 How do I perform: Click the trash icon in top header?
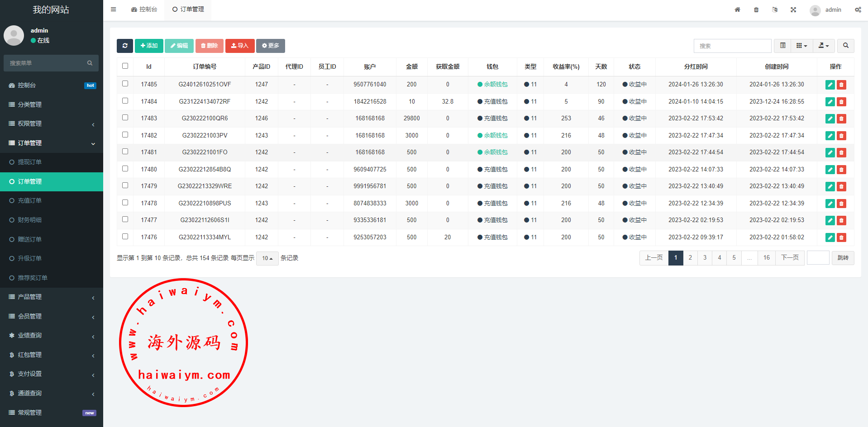pyautogui.click(x=756, y=9)
